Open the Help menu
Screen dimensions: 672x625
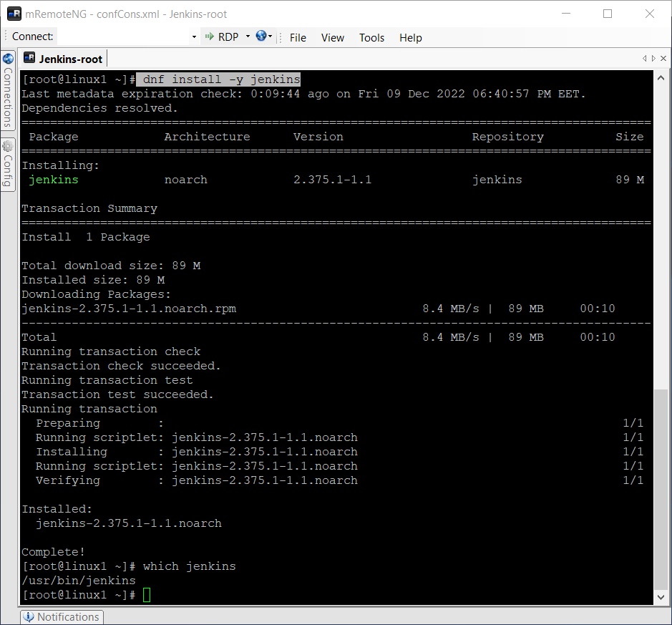pyautogui.click(x=411, y=38)
